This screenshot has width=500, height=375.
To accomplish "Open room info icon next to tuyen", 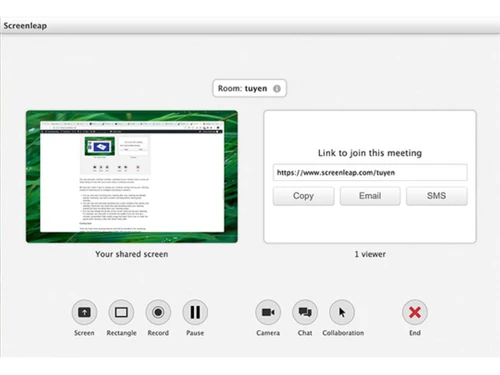I will coord(277,89).
